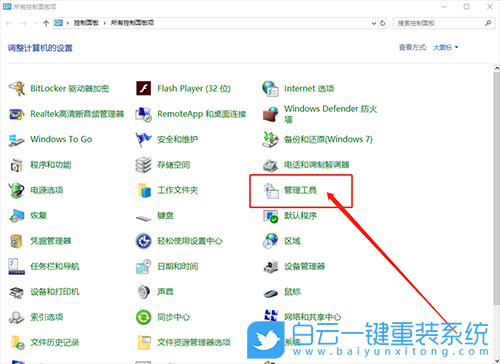The width and height of the screenshot is (500, 364).
Task: Open the 索引选项 magnifier icon
Action: (x=16, y=318)
